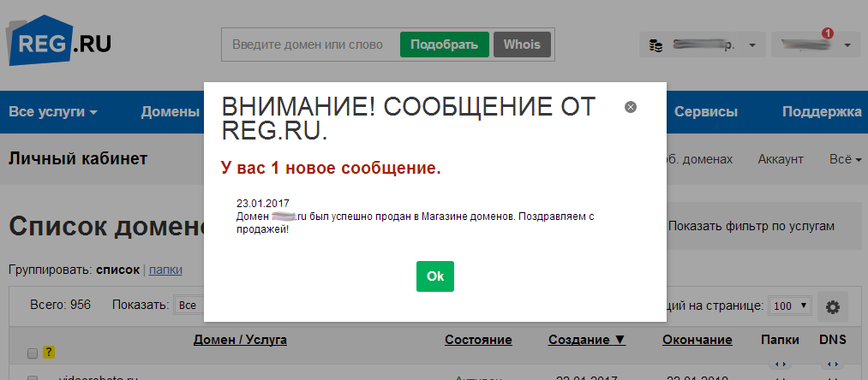
Task: Expand the Всё submenu dropdown
Action: point(846,159)
